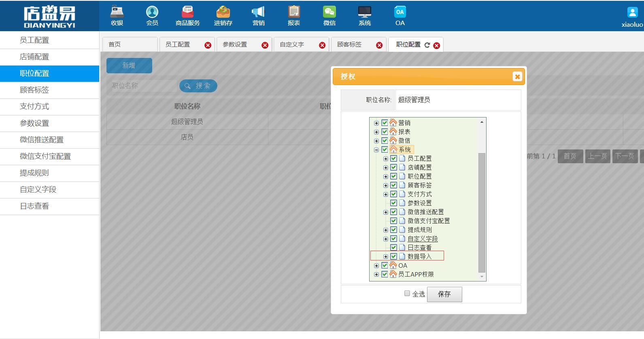Expand the 报表 tree node
The image size is (644, 339).
point(376,132)
